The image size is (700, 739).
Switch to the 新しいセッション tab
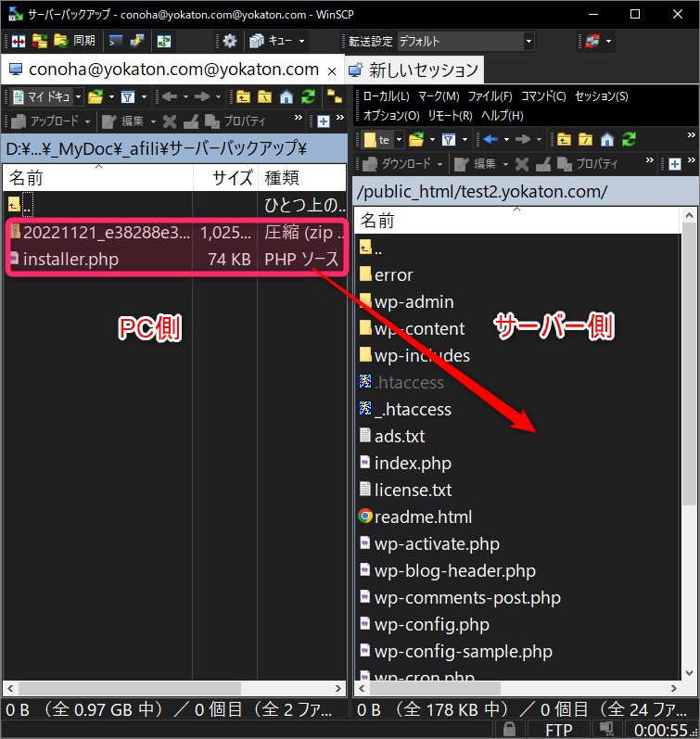pyautogui.click(x=414, y=70)
